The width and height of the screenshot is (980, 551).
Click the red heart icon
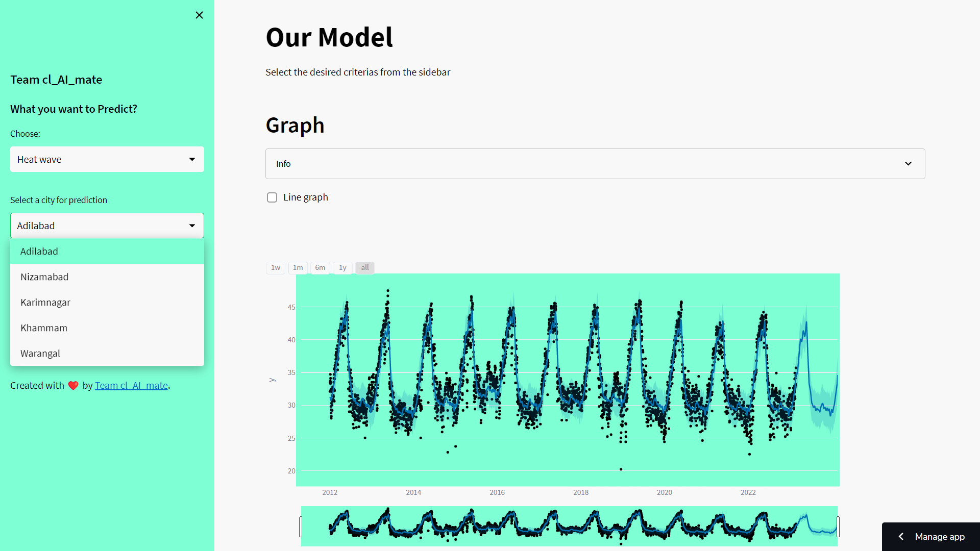[x=73, y=386]
